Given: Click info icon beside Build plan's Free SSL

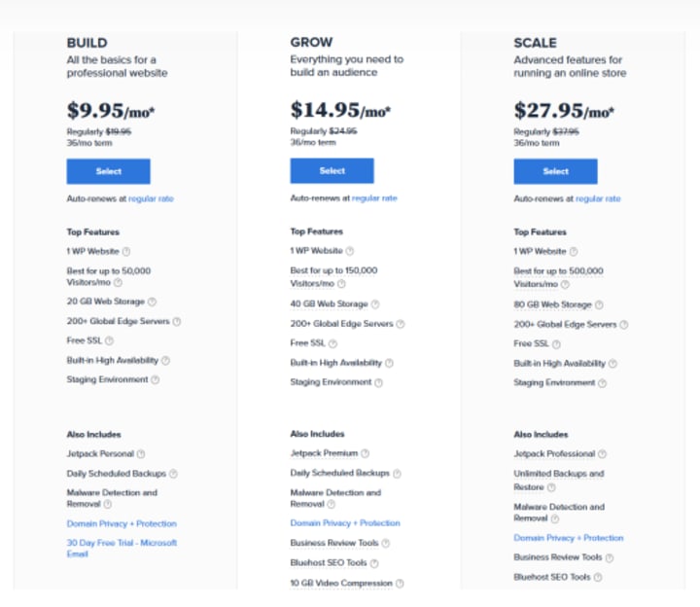Looking at the screenshot, I should [109, 341].
